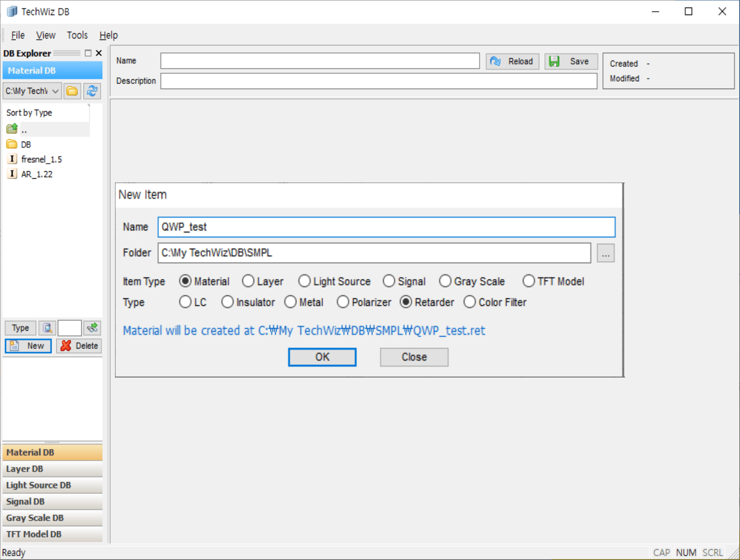Click the refresh database icon
The image size is (740, 560).
92,91
